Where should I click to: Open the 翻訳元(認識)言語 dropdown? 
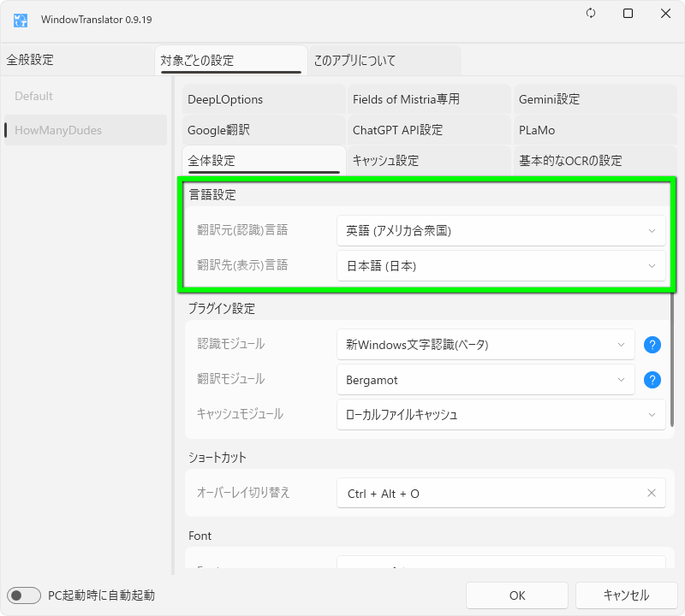click(501, 231)
